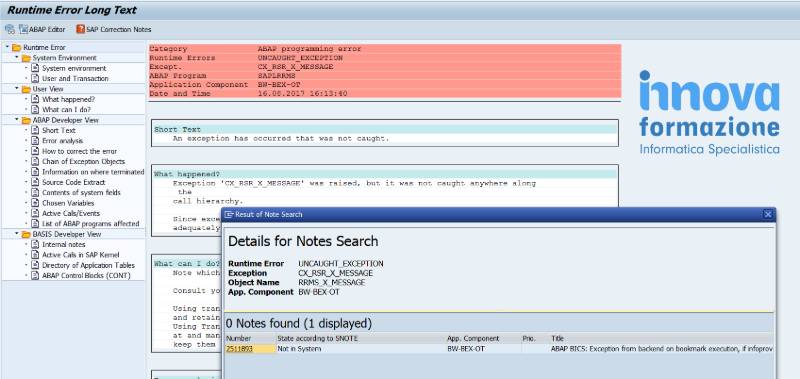Screen dimensions: 800x379
Task: Open the System environment tree entry
Action: 74,68
